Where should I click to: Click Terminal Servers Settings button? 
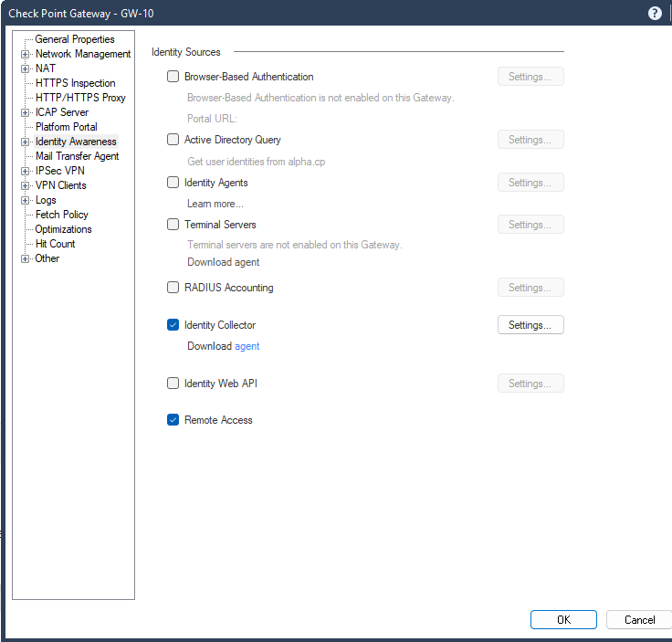pos(530,224)
